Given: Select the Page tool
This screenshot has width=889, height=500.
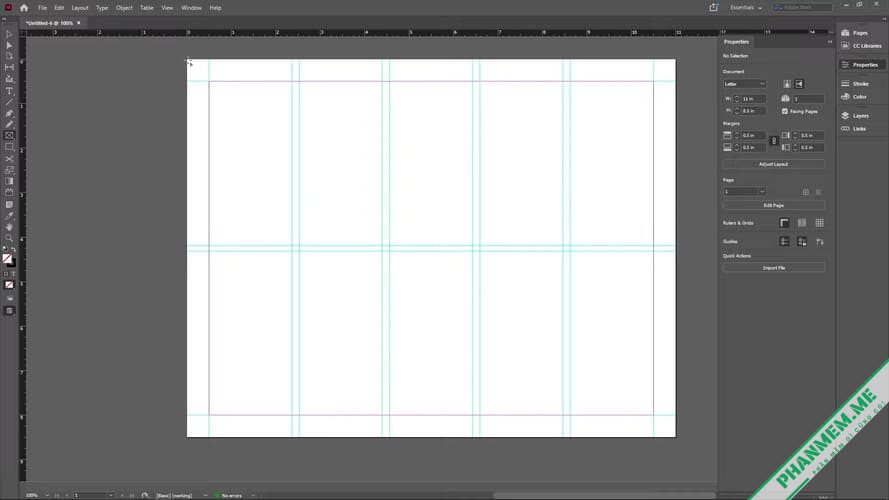Looking at the screenshot, I should point(9,56).
